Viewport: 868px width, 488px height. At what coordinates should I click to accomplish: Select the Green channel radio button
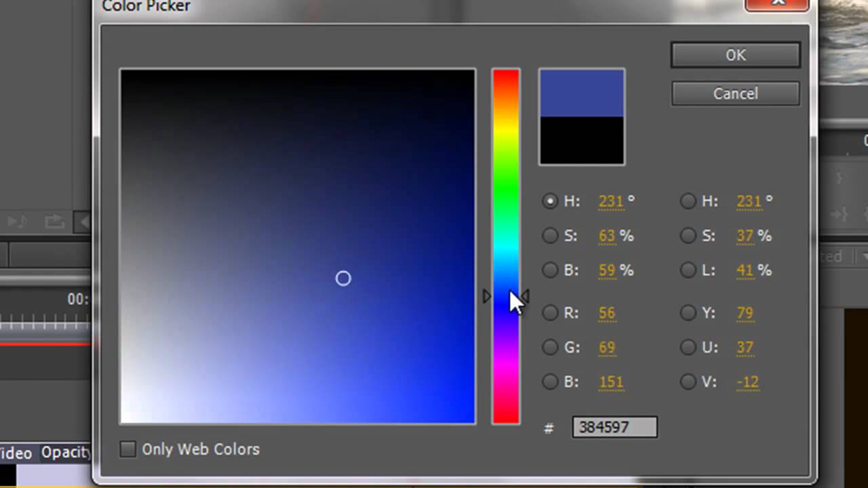550,347
